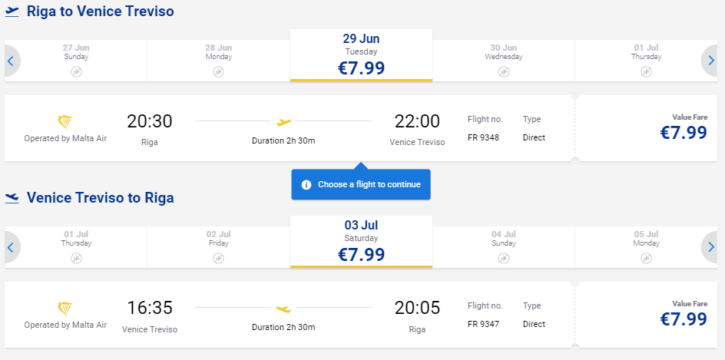Choose the €7.99 Value Fare for flight FR 9347
This screenshot has height=360, width=725.
[647, 315]
